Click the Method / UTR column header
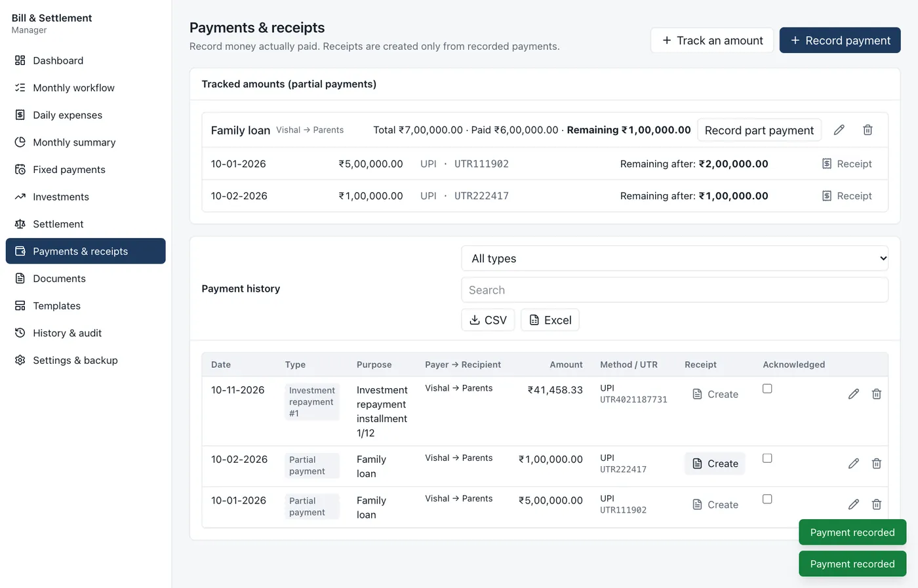918x588 pixels. pyautogui.click(x=629, y=364)
